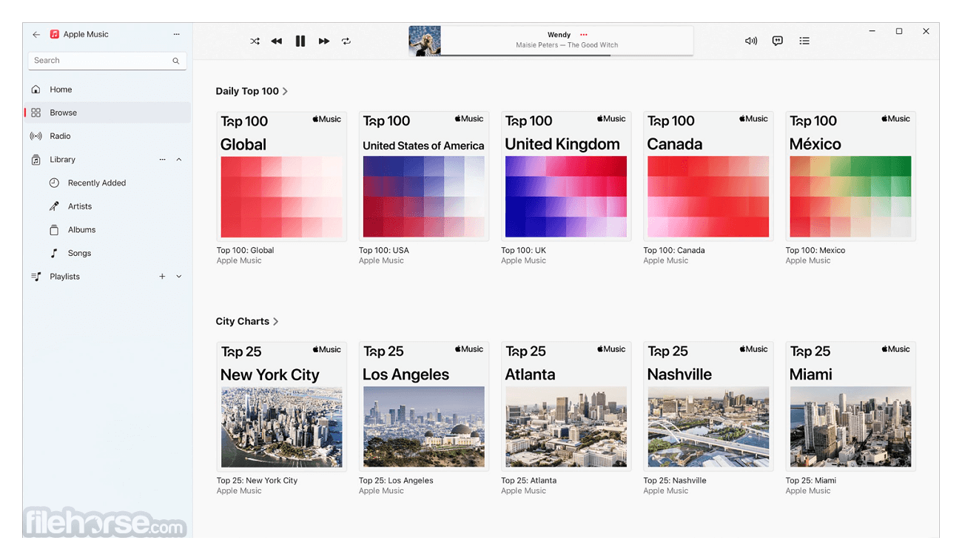Open the Top 25 New York City cover
962x560 pixels.
tap(282, 406)
